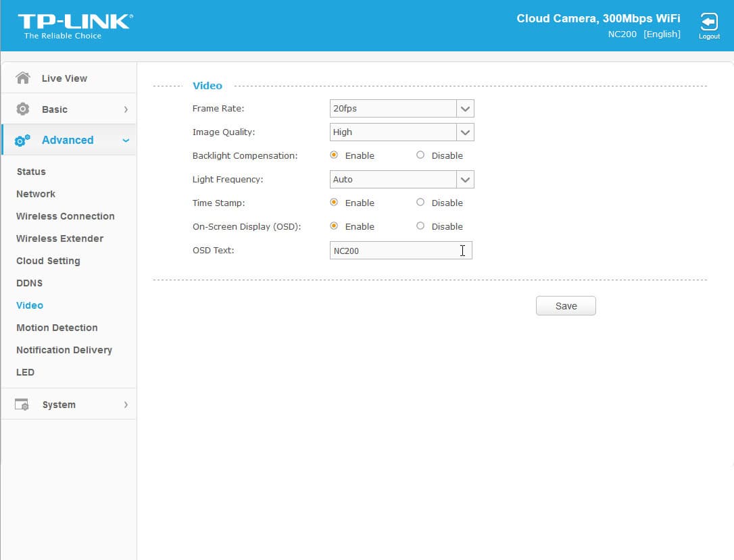The image size is (734, 560).
Task: Open the LED settings page
Action: click(25, 372)
